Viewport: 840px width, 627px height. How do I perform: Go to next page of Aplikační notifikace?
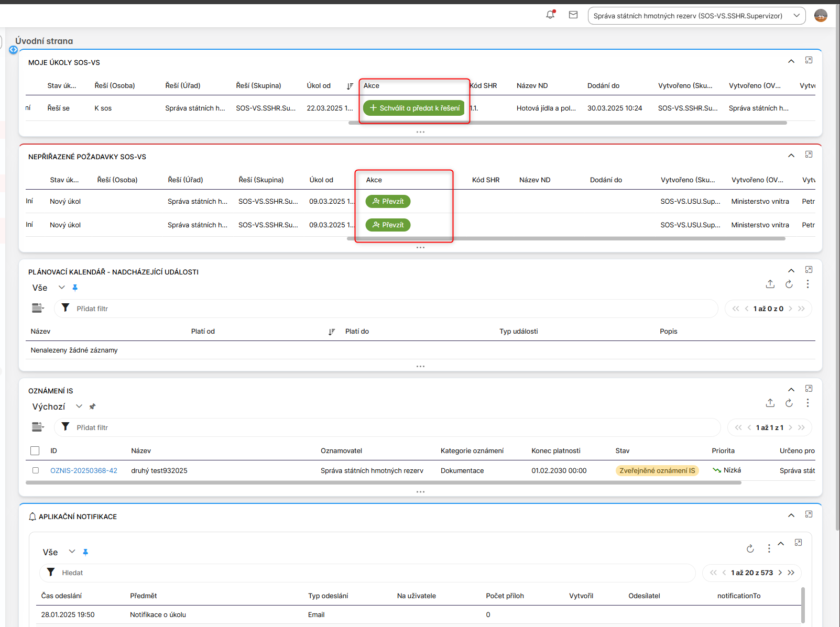[780, 573]
